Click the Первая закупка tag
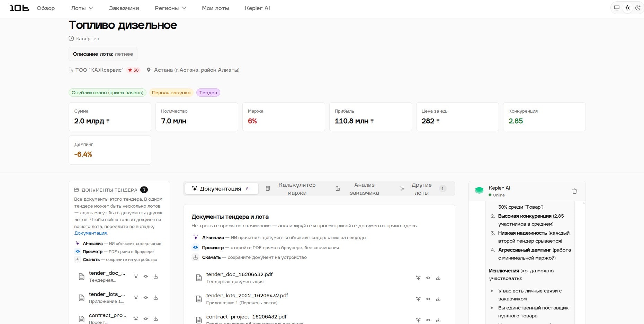 (171, 93)
